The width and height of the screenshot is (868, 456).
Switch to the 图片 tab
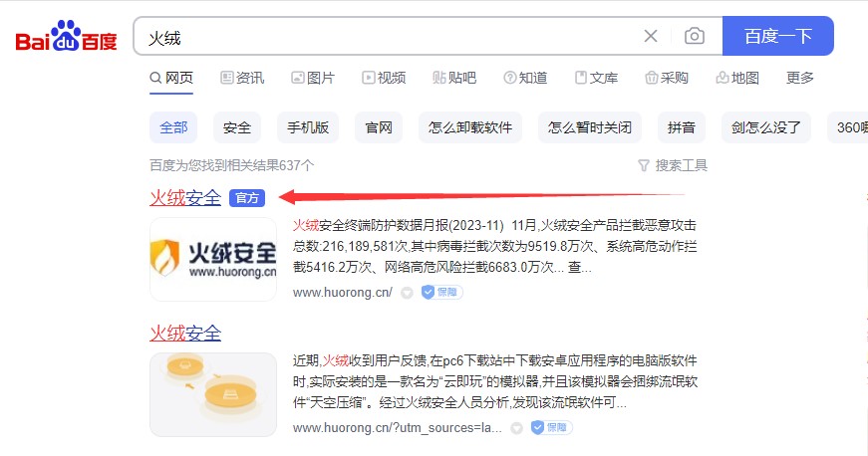tap(313, 78)
